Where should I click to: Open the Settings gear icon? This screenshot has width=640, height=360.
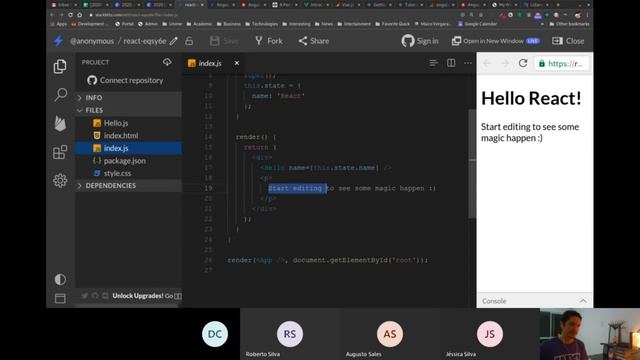pyautogui.click(x=60, y=180)
